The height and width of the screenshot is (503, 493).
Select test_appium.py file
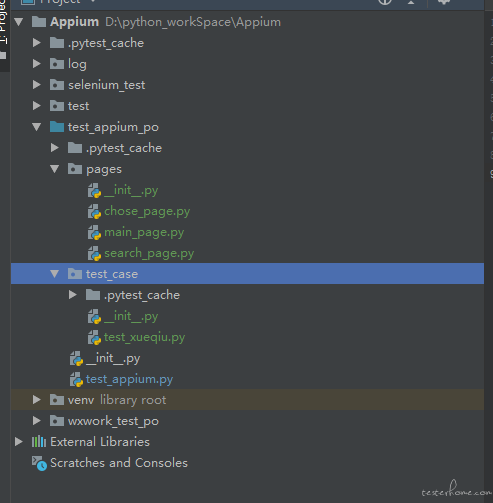(x=129, y=379)
